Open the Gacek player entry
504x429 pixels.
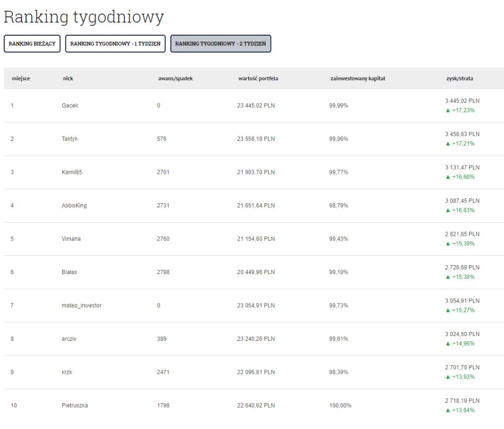coord(69,106)
